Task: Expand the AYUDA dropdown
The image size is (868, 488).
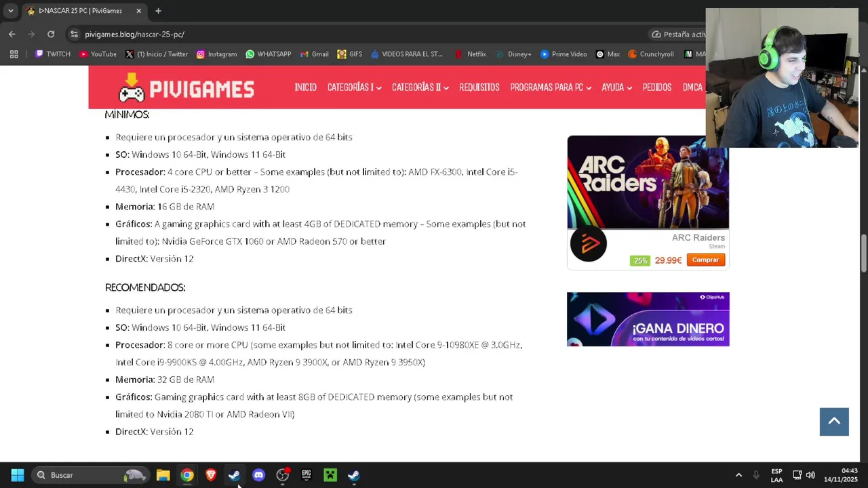Action: point(616,87)
